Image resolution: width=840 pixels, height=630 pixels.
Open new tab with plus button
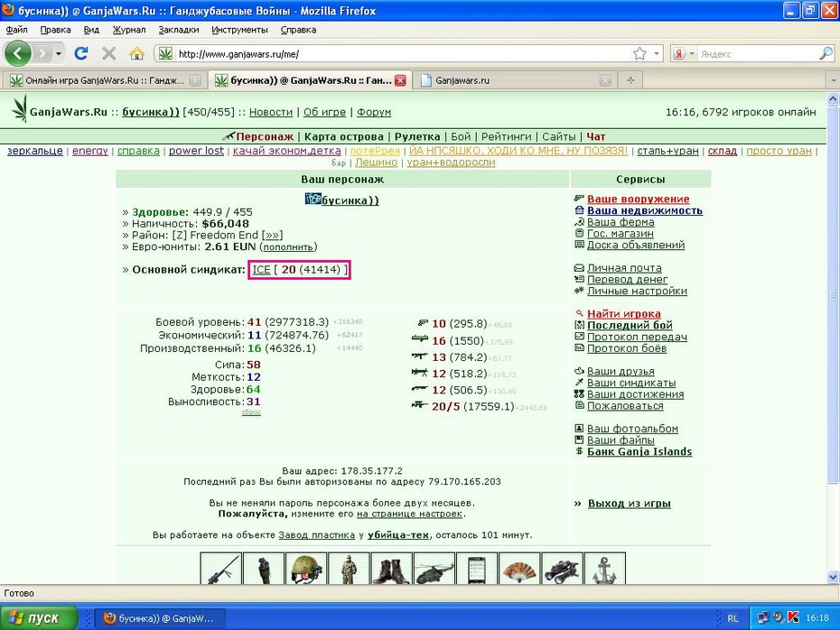click(x=630, y=80)
